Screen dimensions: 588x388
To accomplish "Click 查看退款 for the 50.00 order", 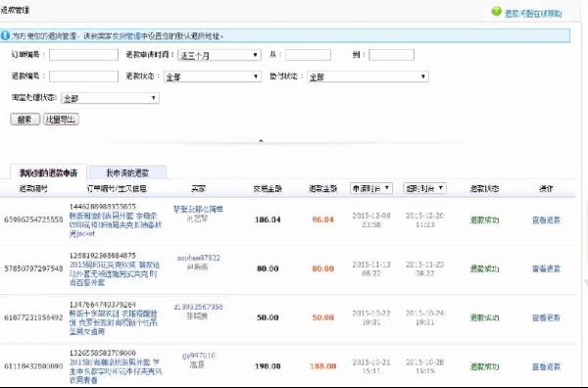I will (x=546, y=317).
